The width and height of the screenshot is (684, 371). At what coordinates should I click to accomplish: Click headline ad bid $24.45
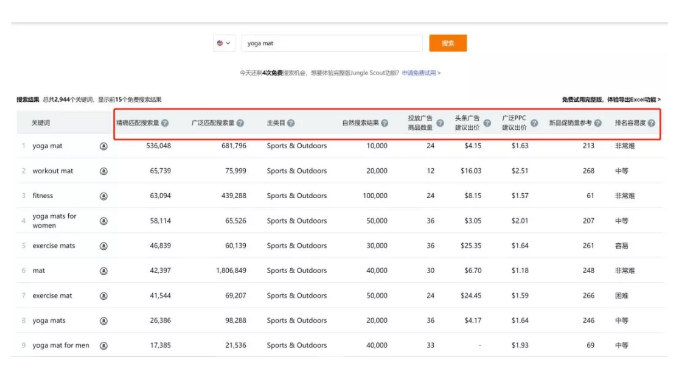coord(471,295)
